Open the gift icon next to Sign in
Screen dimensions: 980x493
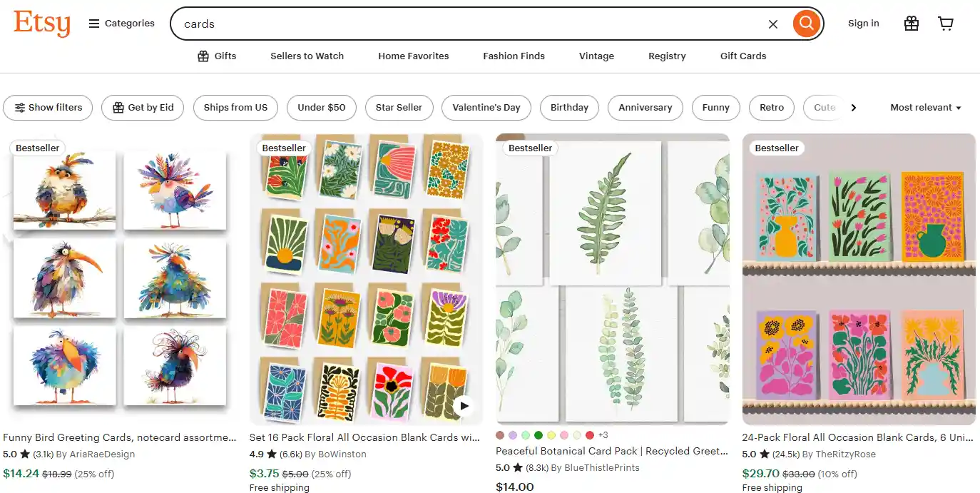click(x=911, y=24)
